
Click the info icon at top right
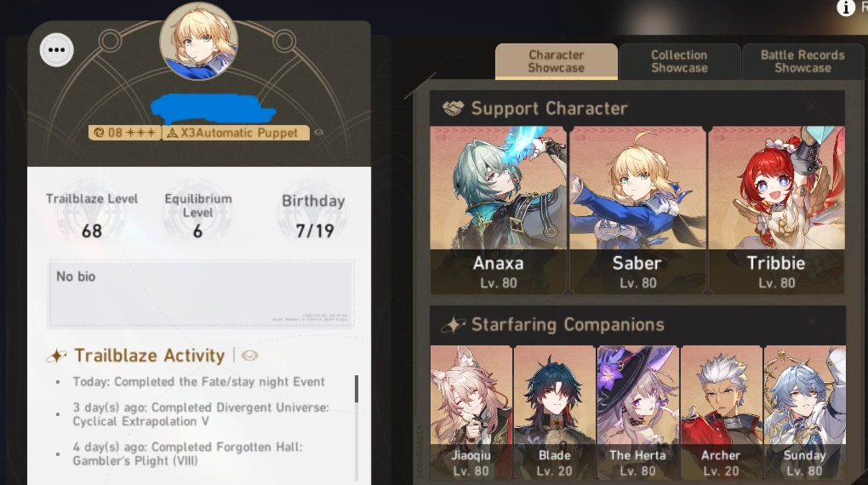[x=845, y=7]
